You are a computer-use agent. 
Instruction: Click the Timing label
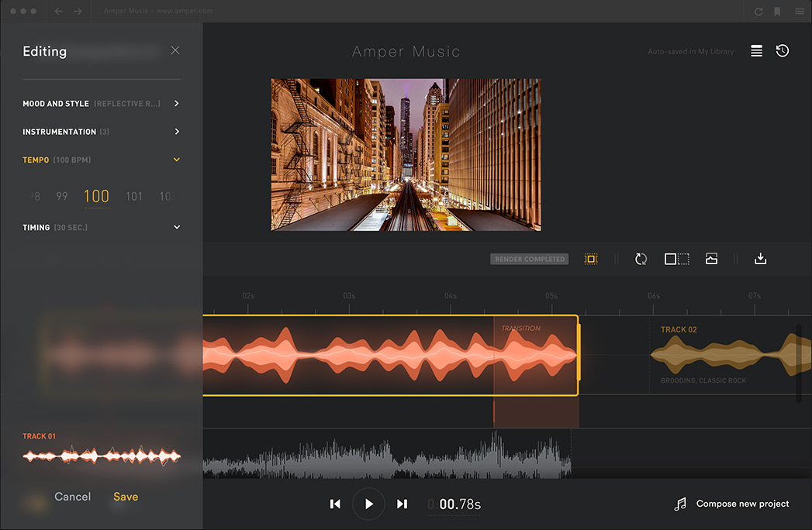pos(36,227)
